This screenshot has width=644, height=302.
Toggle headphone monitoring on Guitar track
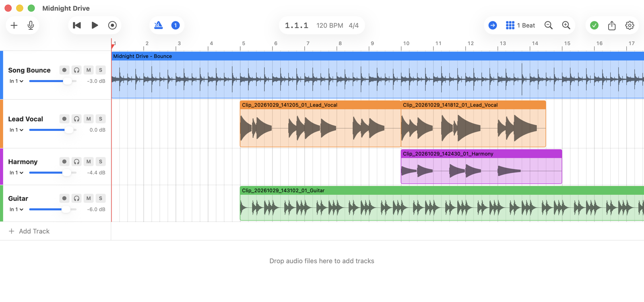(76, 198)
